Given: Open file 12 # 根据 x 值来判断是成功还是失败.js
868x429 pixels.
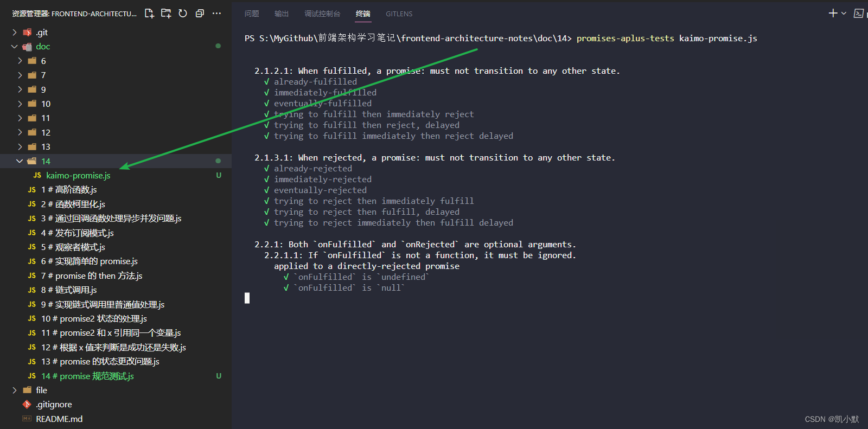Looking at the screenshot, I should [x=113, y=348].
